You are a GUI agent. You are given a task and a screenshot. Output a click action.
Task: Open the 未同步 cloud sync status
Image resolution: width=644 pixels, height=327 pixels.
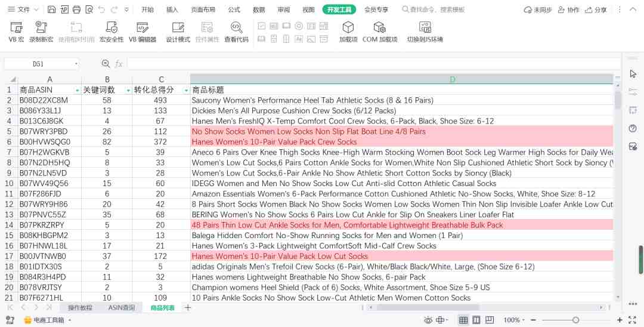click(x=538, y=10)
